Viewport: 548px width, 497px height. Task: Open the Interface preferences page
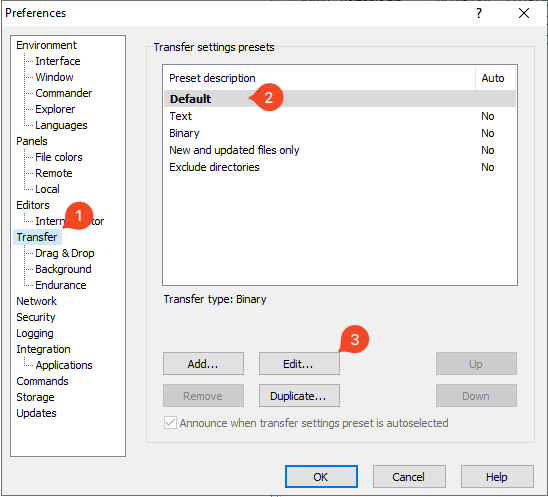tap(58, 61)
